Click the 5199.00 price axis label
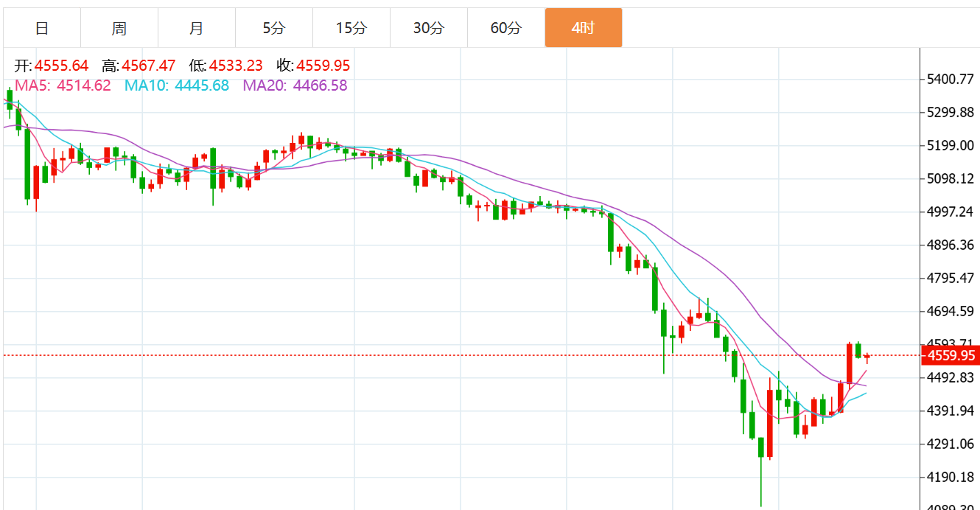The height and width of the screenshot is (510, 980). (x=951, y=145)
